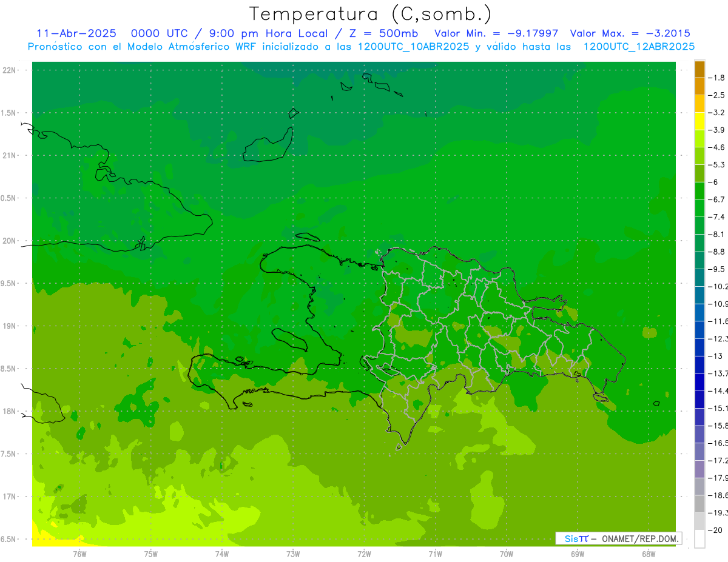
Task: Click the '-4.6' colorbar label
Action: tap(718, 147)
